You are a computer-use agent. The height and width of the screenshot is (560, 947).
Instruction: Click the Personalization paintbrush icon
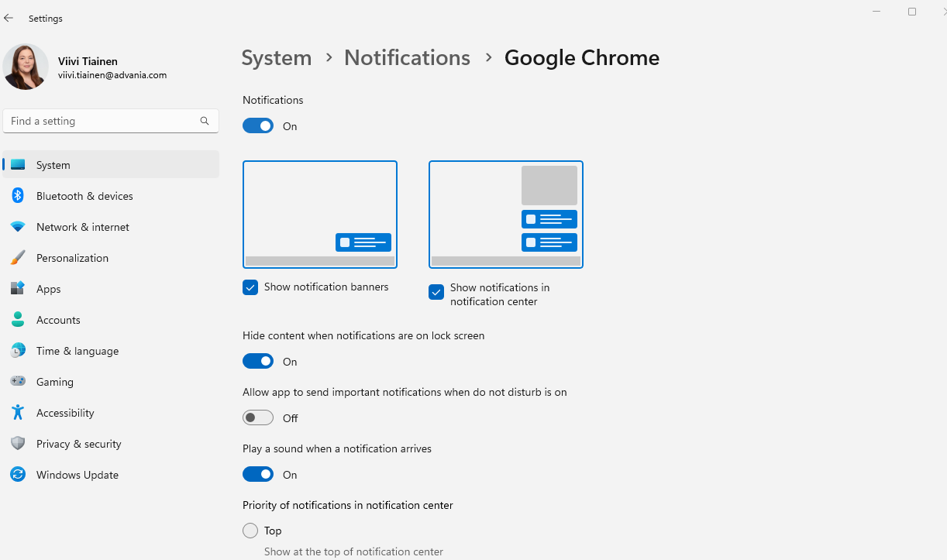[x=18, y=258]
